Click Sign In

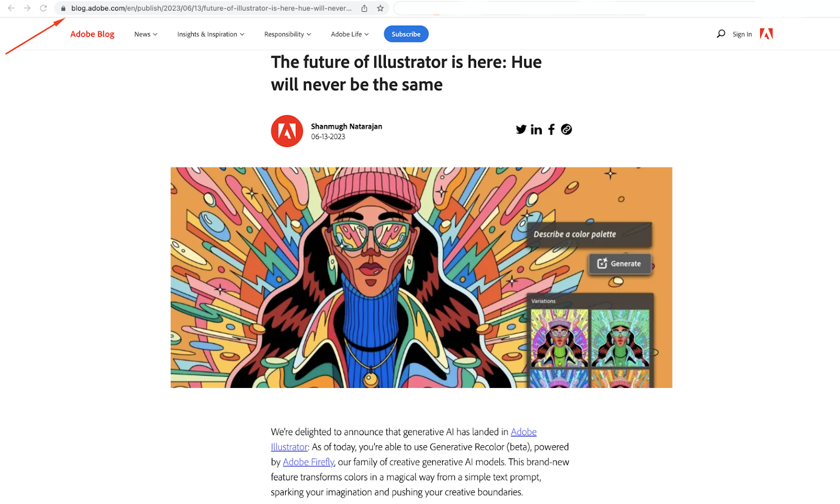tap(742, 34)
